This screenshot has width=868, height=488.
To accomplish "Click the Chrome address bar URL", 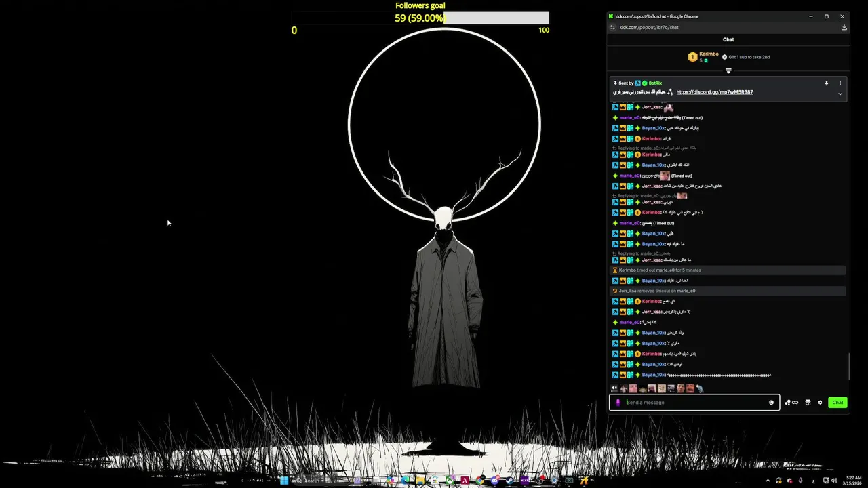I will point(649,28).
